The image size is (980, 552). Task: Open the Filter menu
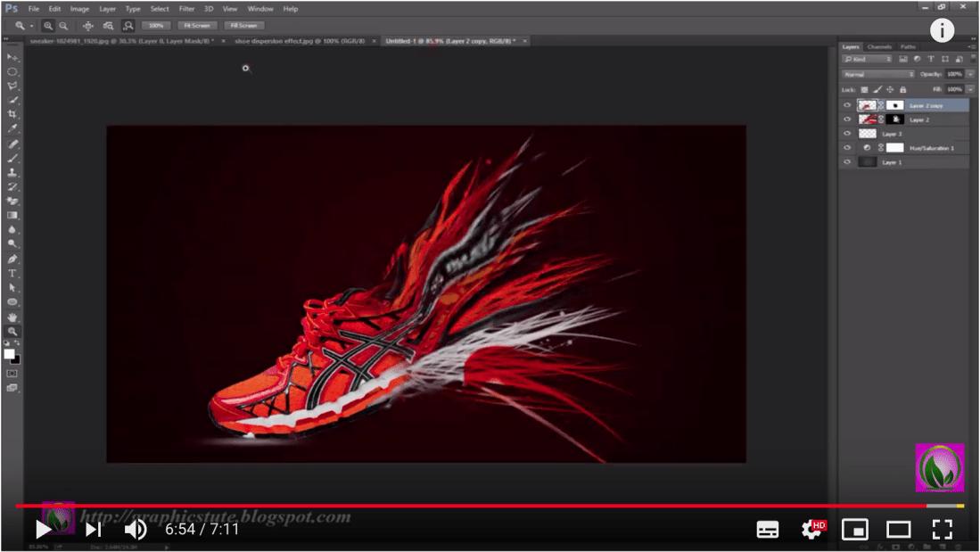(186, 9)
